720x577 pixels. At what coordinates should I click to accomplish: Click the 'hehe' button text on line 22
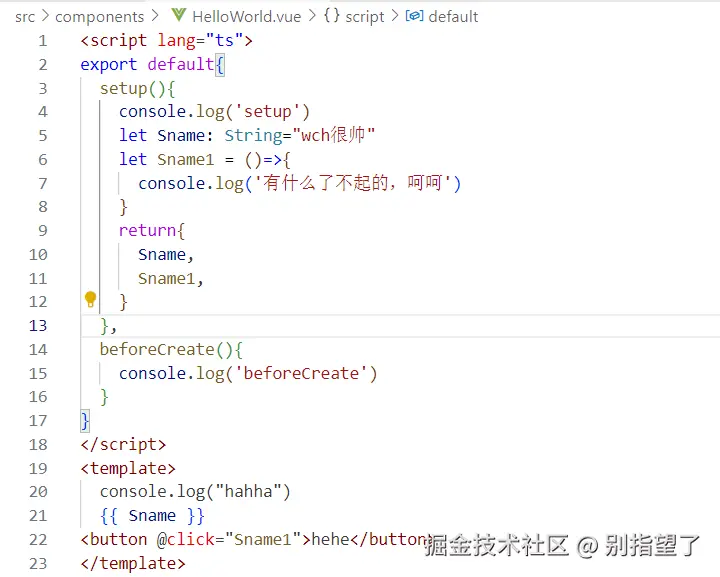pyautogui.click(x=331, y=539)
